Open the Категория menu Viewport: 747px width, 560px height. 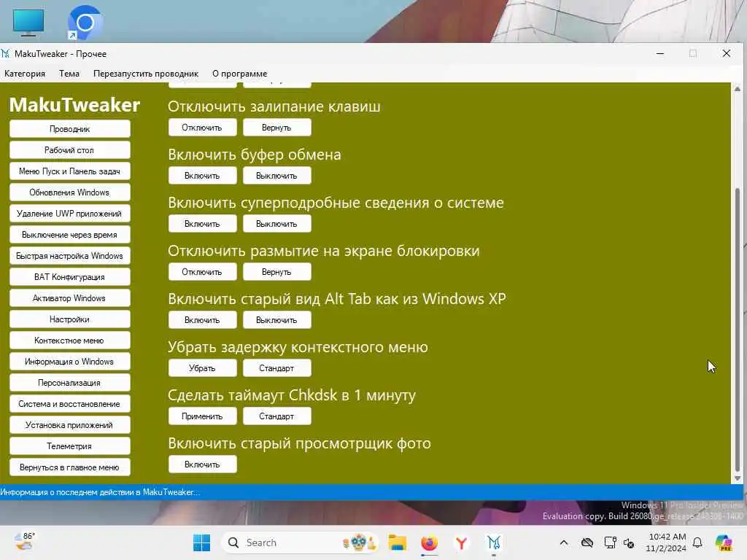(x=25, y=74)
